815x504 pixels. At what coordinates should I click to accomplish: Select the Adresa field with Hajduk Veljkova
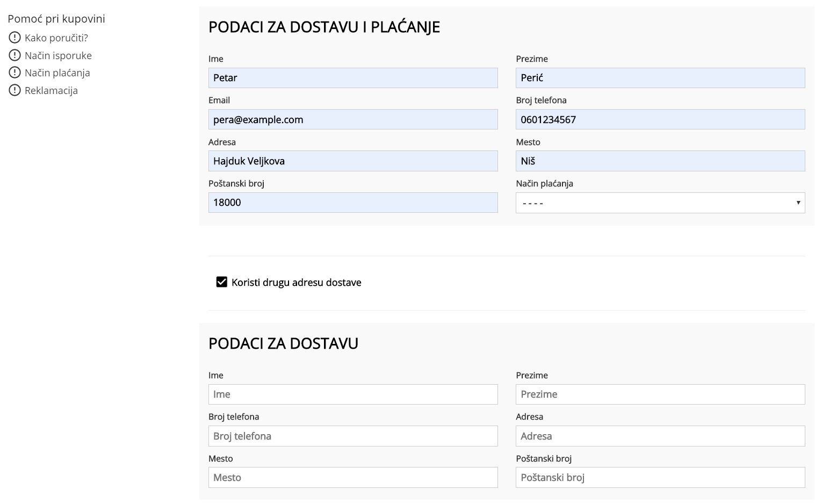(352, 161)
